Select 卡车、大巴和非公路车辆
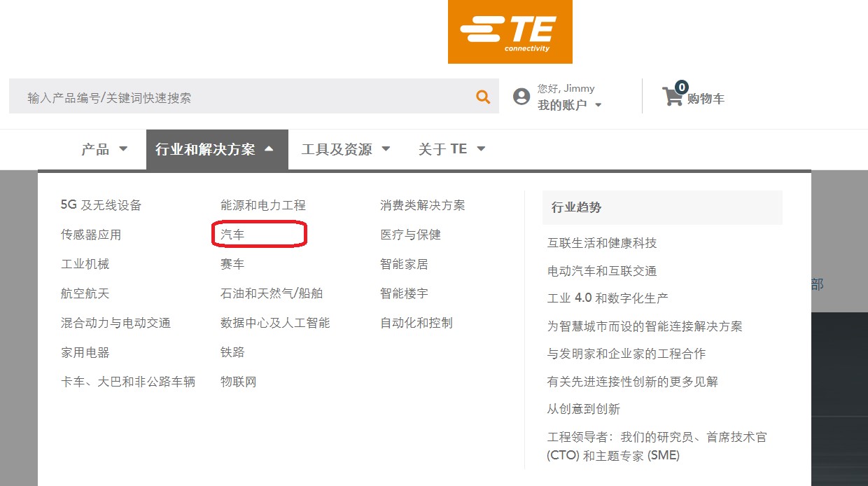 click(x=128, y=382)
